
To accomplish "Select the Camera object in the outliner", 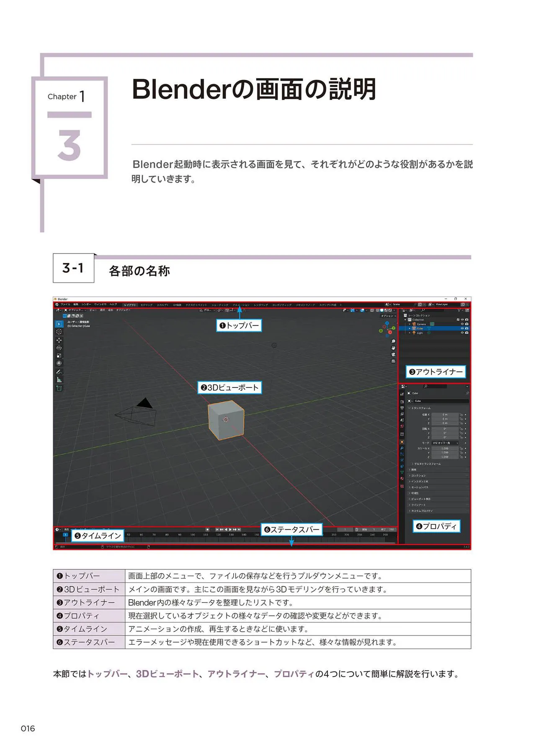I will pyautogui.click(x=421, y=324).
